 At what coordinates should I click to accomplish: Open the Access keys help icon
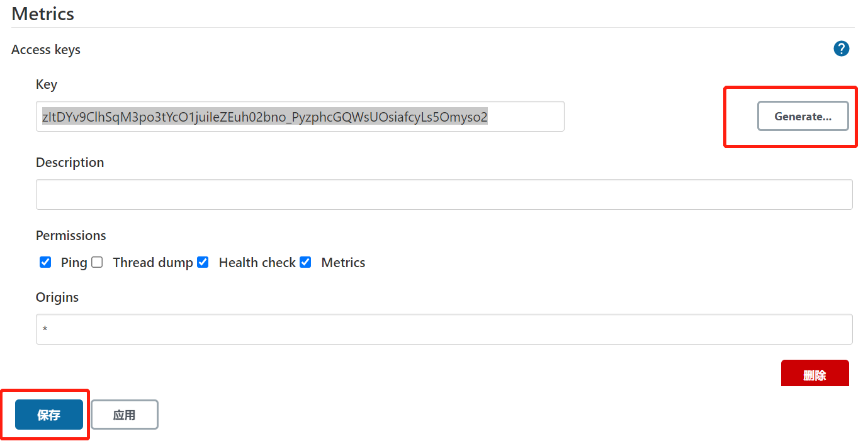842,49
